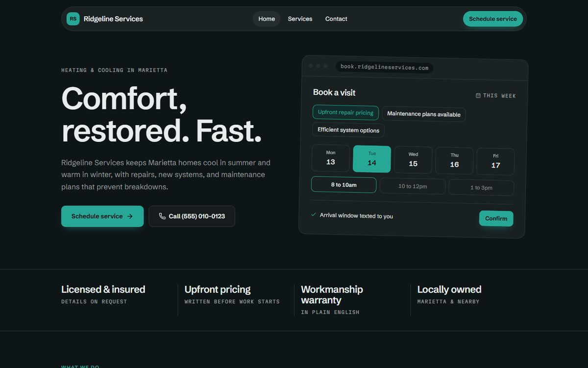
Task: Pick Fri 17 as the visit day
Action: (x=495, y=162)
